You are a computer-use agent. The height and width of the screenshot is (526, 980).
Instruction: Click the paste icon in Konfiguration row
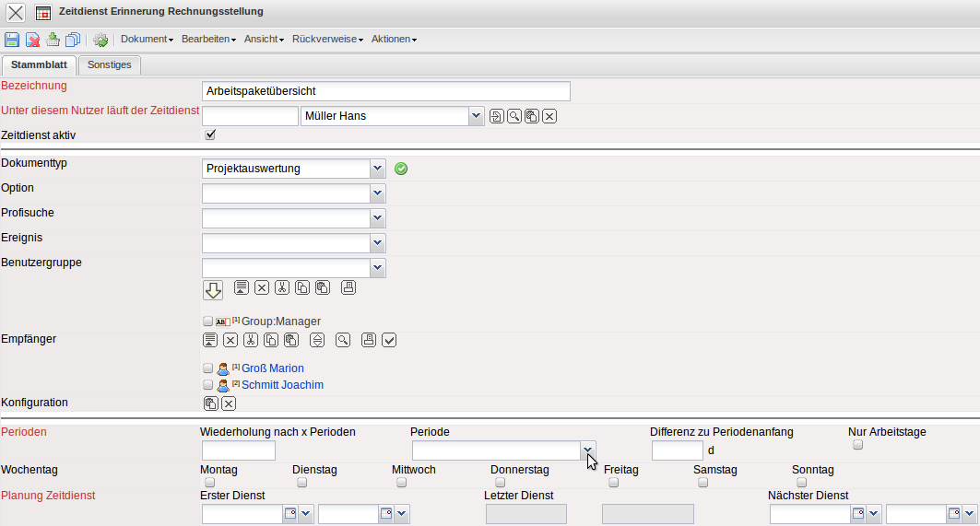coord(211,403)
